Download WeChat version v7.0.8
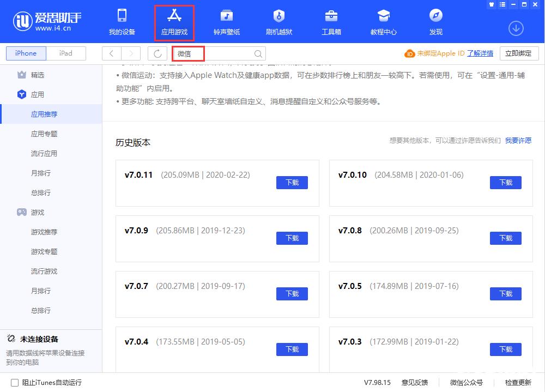Screen dimensions: 545x392 [506, 238]
